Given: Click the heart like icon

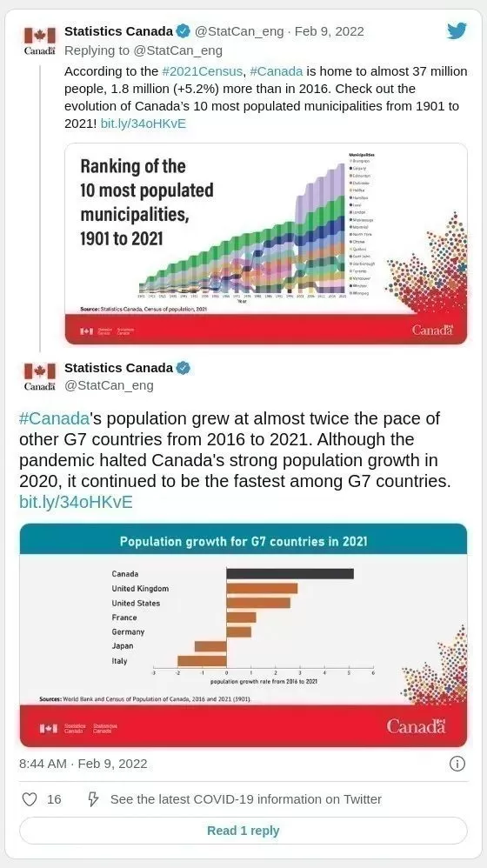Looking at the screenshot, I should click(x=30, y=798).
